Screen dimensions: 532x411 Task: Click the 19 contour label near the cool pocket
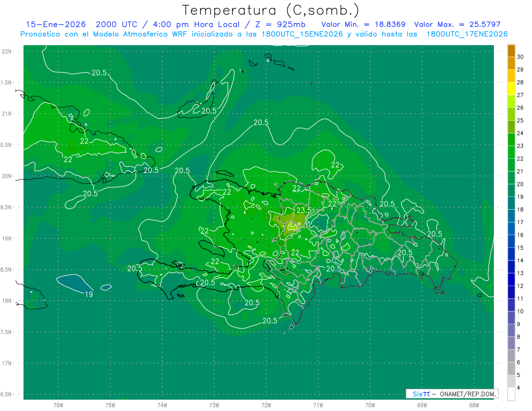(x=89, y=294)
